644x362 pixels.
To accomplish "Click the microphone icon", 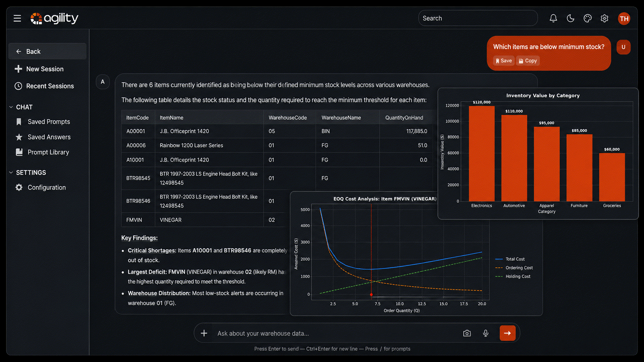I will pos(486,333).
